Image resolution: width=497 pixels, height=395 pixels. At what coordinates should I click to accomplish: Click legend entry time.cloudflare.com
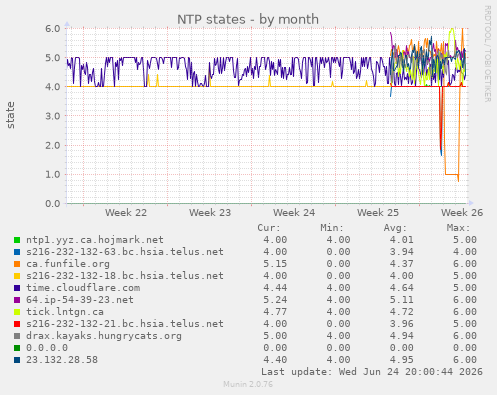[83, 288]
